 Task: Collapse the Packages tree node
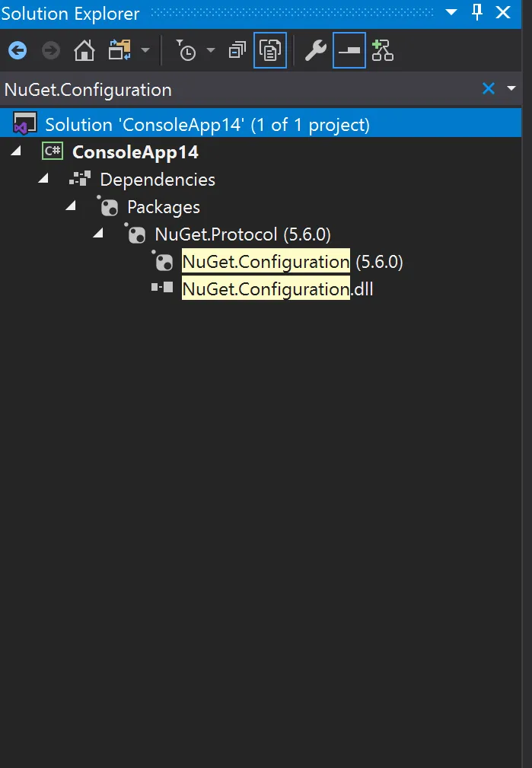tap(72, 206)
